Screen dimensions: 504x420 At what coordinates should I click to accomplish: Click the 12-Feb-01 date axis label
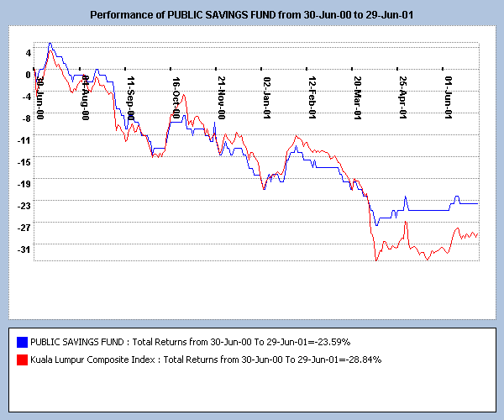pyautogui.click(x=312, y=97)
